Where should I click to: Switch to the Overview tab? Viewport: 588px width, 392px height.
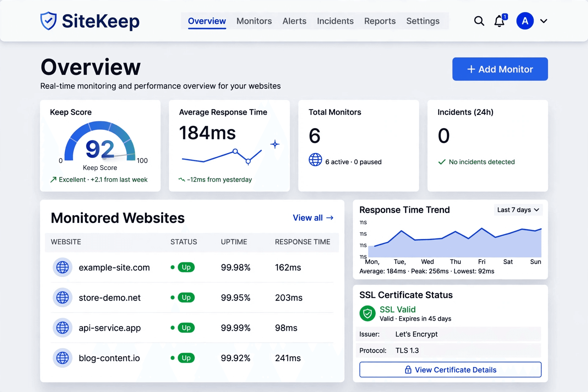tap(207, 21)
